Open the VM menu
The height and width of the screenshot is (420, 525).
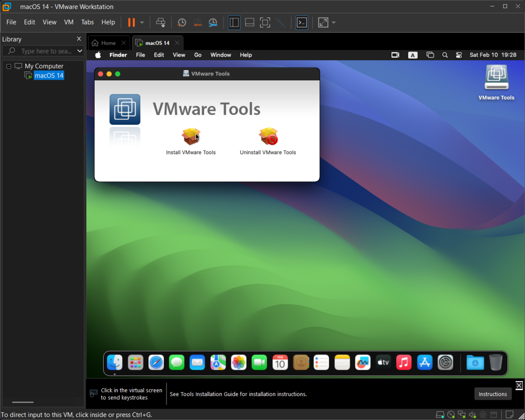click(69, 22)
